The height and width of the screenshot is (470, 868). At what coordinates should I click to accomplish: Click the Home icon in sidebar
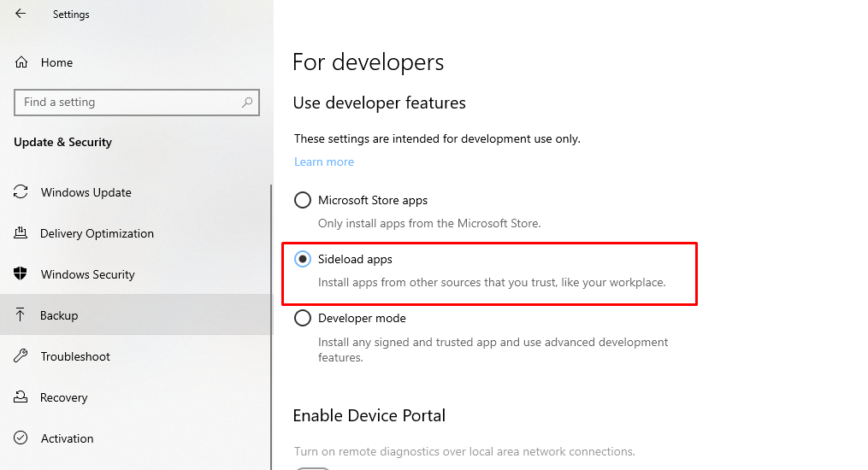click(x=22, y=62)
